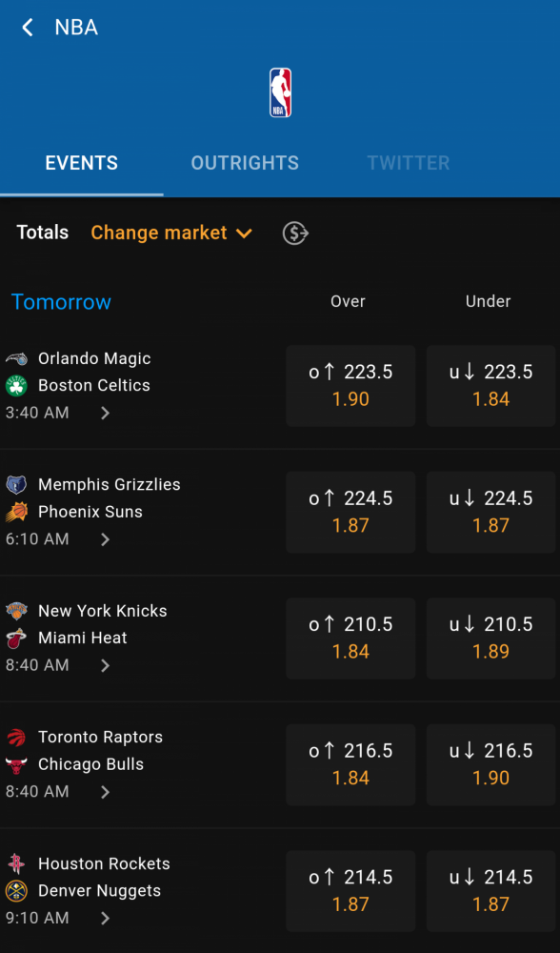560x953 pixels.
Task: Click the Memphis Grizzlies team logo
Action: (x=16, y=484)
